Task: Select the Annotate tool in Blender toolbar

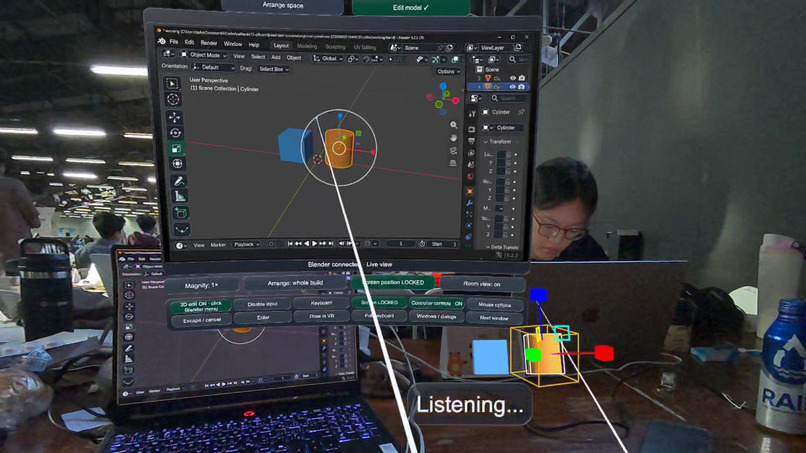Action: tap(179, 181)
